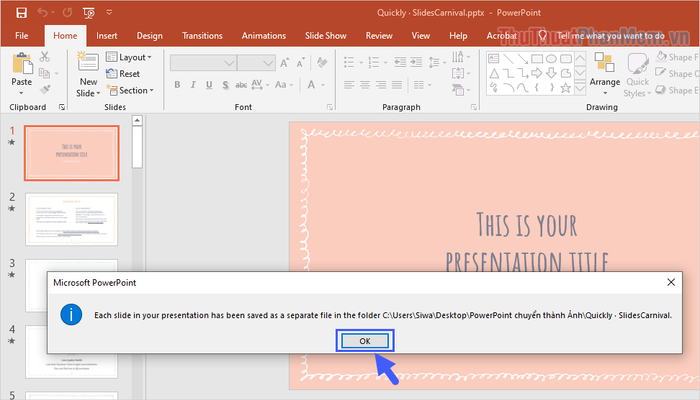This screenshot has width=700, height=400.
Task: Open the Layout dropdown
Action: (129, 57)
